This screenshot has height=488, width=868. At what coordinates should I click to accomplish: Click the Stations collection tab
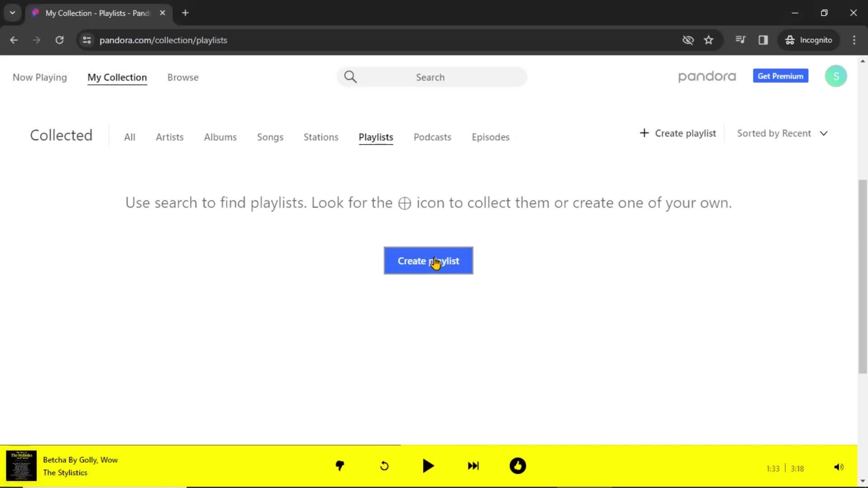(x=321, y=136)
